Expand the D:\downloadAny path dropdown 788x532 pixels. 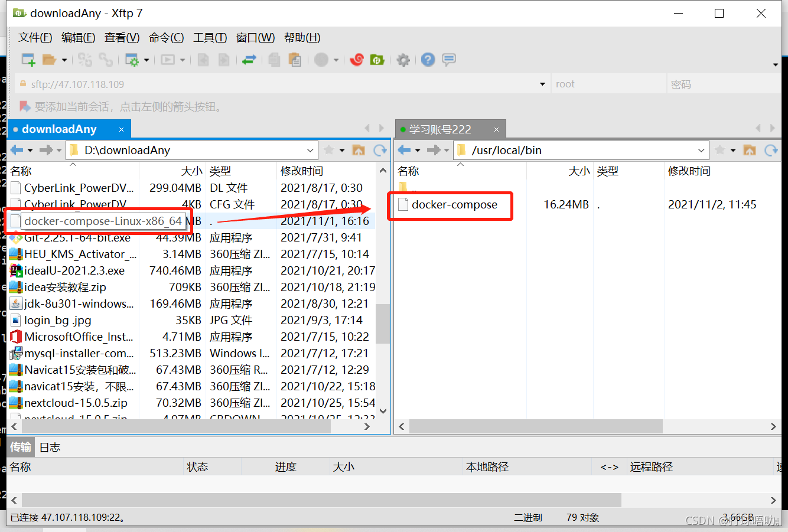click(310, 150)
